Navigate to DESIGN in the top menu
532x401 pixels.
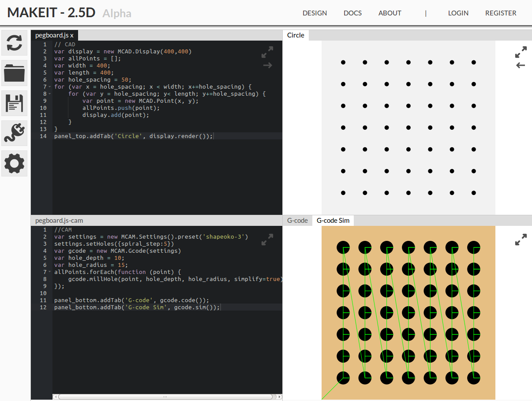coord(315,13)
